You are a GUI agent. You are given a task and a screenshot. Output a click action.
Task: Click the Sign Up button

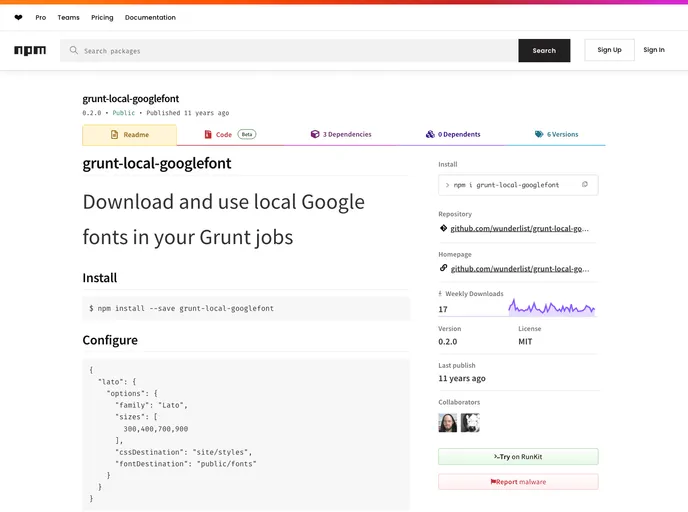point(609,50)
